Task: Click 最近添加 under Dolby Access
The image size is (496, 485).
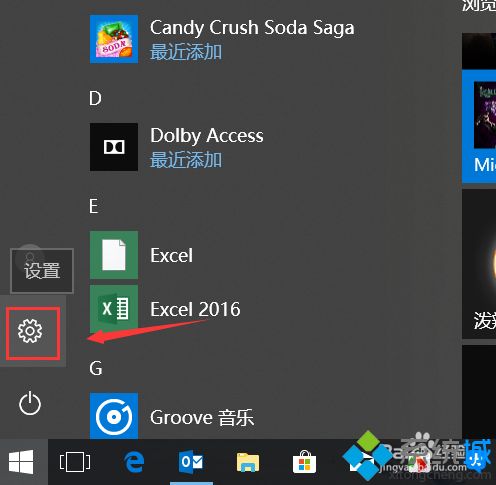Action: click(186, 160)
